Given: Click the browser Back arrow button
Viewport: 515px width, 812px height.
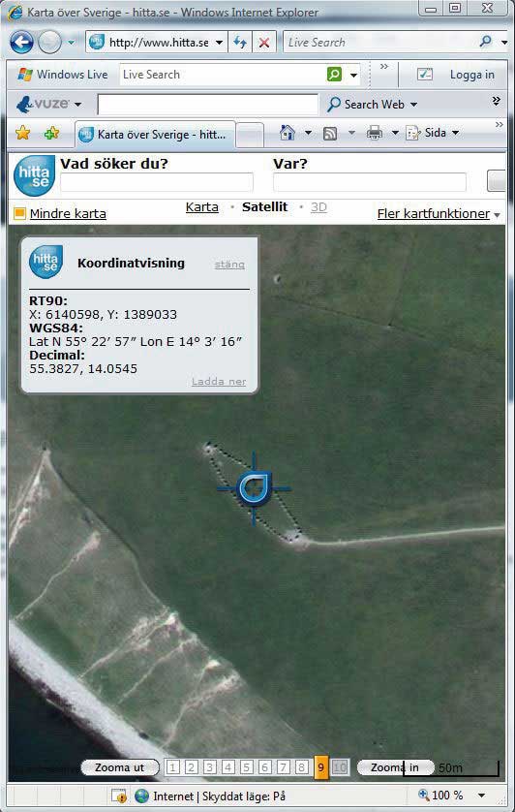Looking at the screenshot, I should (21, 43).
